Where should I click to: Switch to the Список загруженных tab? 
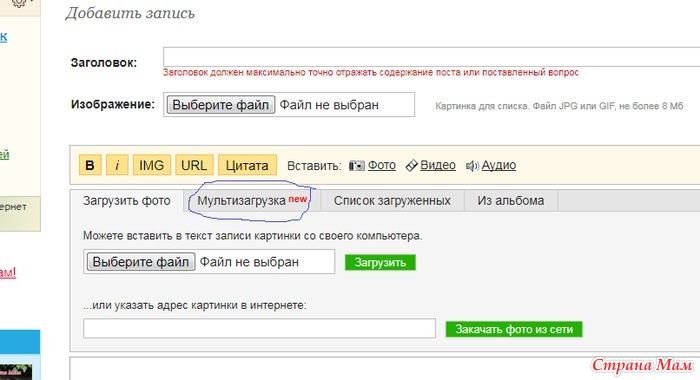392,200
